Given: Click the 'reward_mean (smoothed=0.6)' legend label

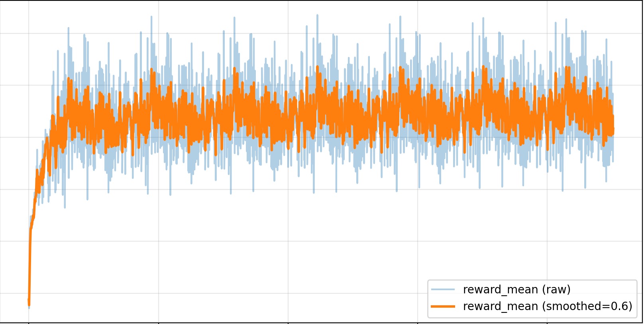Looking at the screenshot, I should pos(548,306).
